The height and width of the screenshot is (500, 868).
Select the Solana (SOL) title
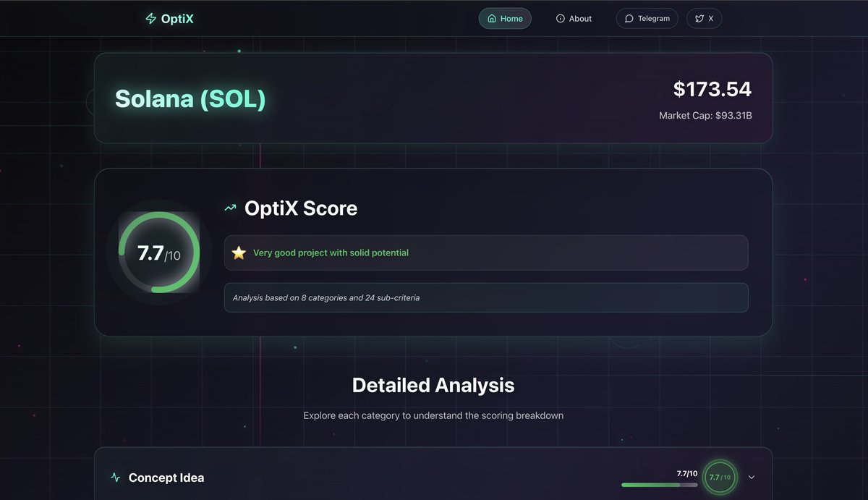coord(190,99)
